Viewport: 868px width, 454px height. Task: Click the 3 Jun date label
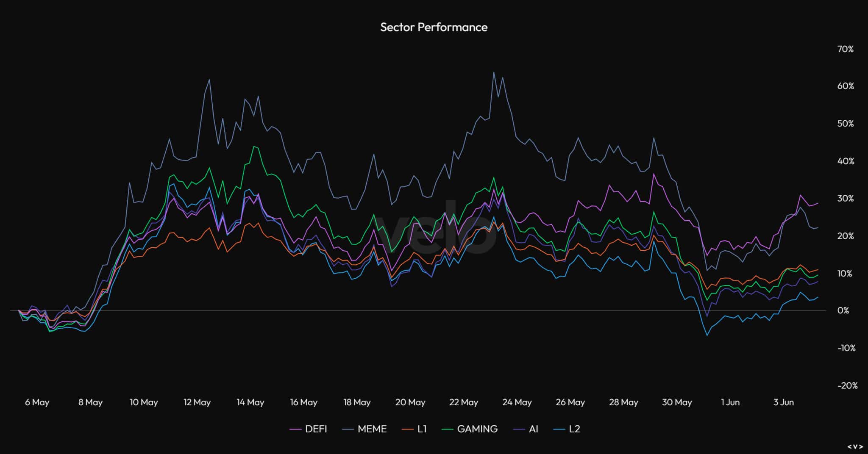783,402
